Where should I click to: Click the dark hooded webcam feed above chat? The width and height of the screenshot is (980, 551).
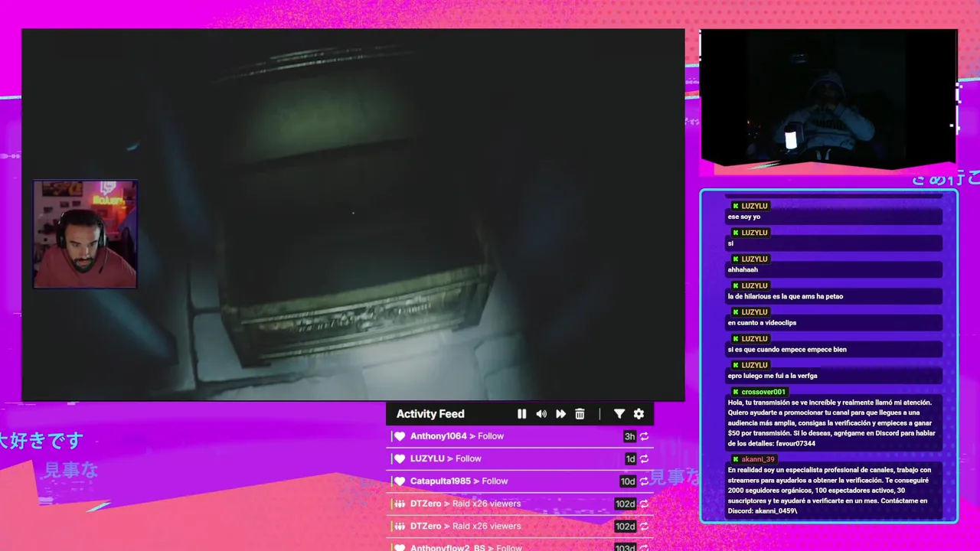(x=828, y=97)
